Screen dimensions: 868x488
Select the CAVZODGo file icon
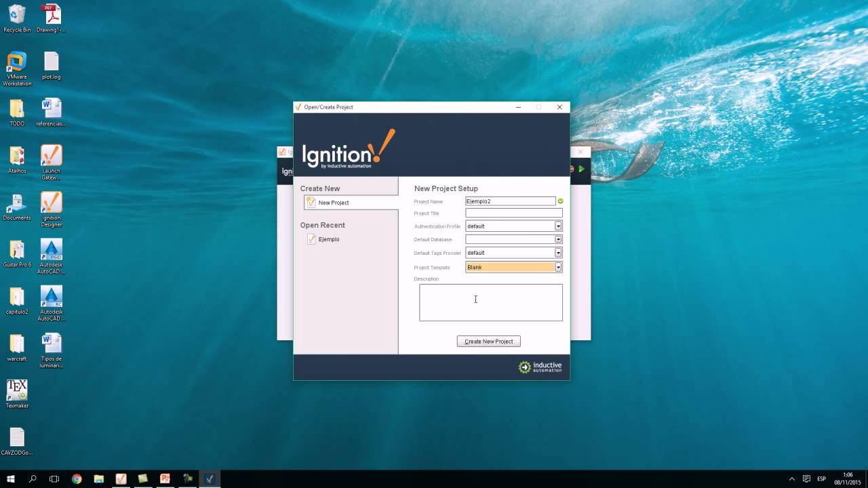click(17, 441)
